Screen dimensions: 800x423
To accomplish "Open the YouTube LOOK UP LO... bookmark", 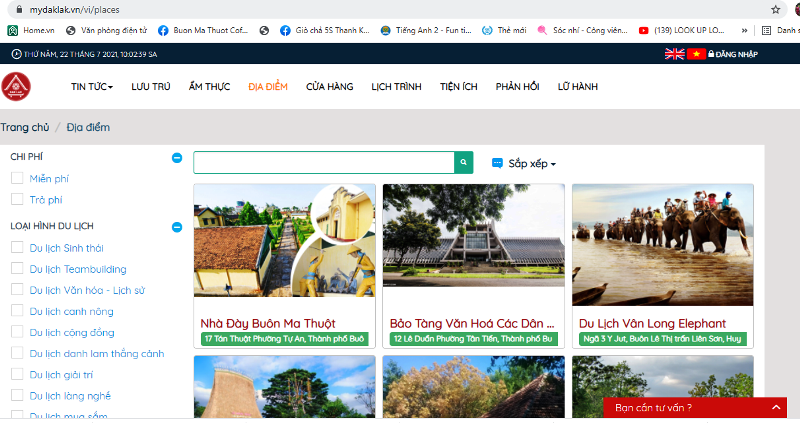I will [x=682, y=31].
